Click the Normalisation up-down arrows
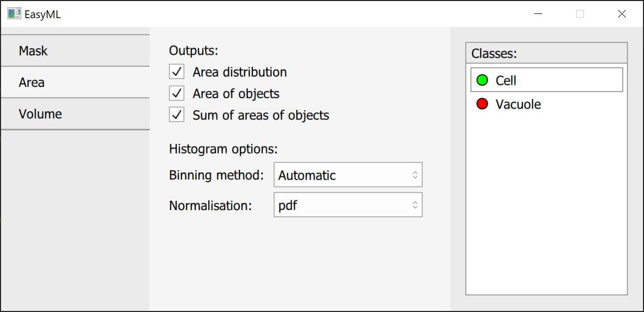The height and width of the screenshot is (312, 644). pyautogui.click(x=415, y=205)
